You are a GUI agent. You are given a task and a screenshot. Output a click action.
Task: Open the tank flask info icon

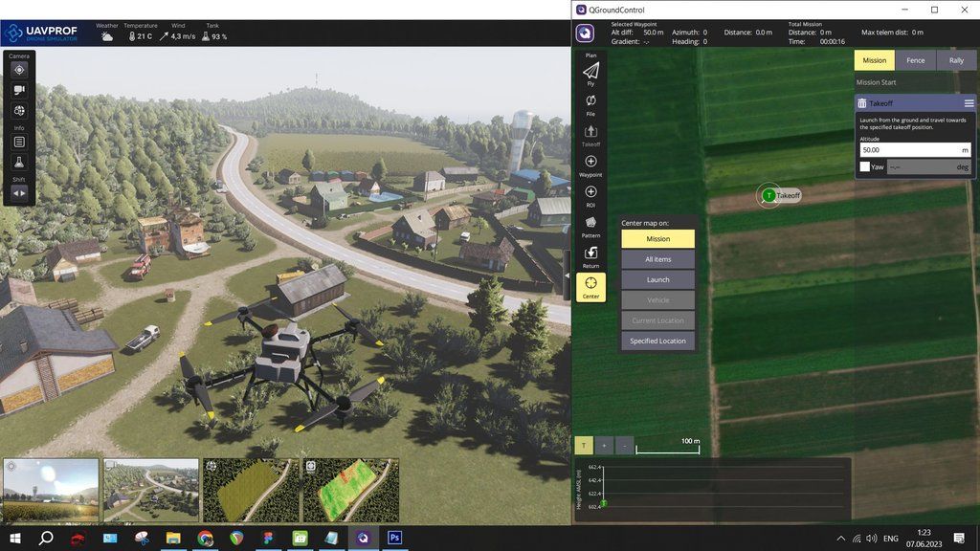pyautogui.click(x=19, y=163)
